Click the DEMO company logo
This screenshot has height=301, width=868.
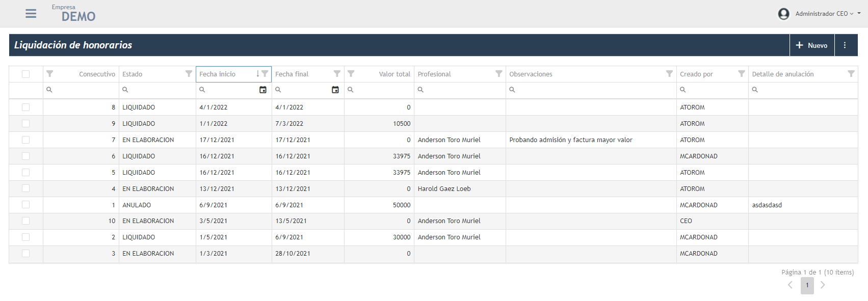[x=78, y=16]
